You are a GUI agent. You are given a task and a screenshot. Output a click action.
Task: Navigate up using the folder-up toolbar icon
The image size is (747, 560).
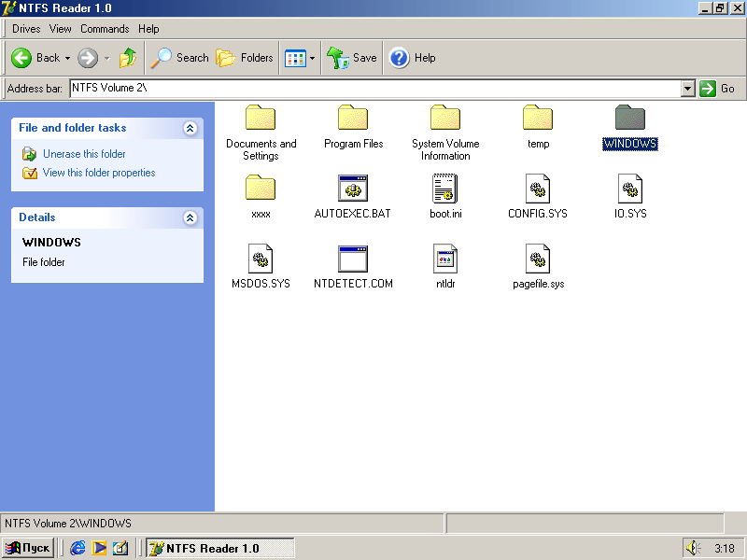coord(125,57)
